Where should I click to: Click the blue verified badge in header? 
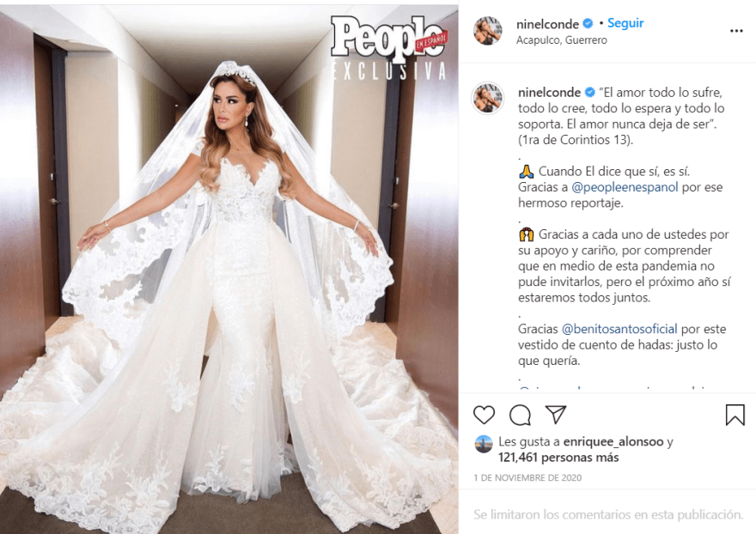coord(588,24)
